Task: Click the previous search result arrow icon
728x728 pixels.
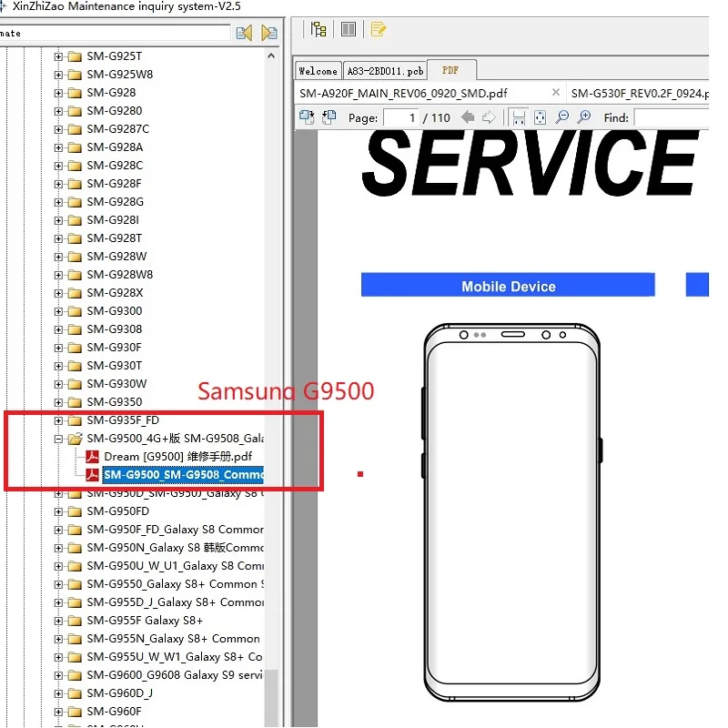Action: (x=244, y=33)
